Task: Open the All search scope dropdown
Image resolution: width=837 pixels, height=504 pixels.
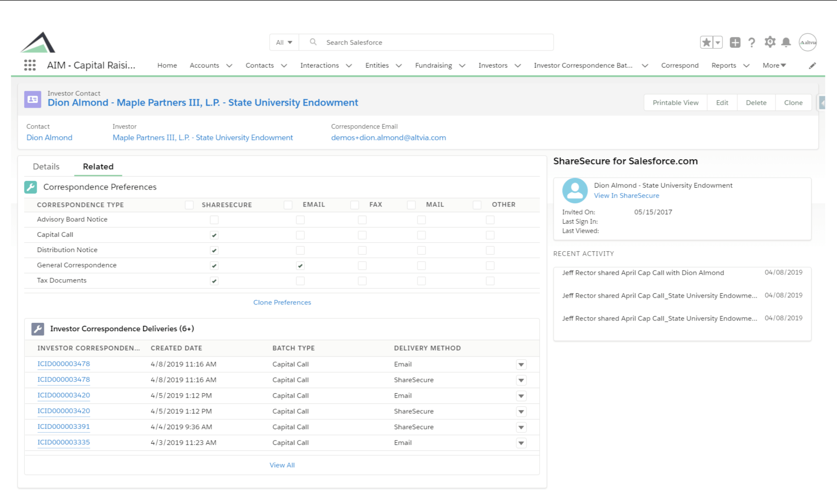Action: point(284,42)
